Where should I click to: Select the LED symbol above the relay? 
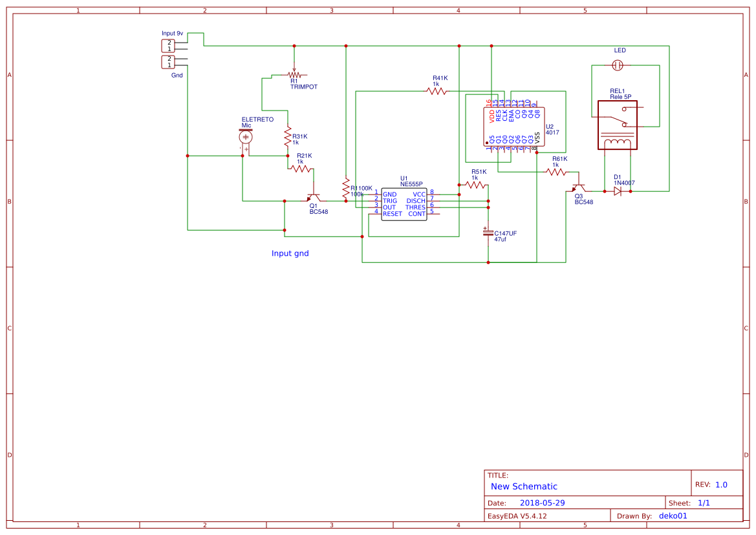pos(618,65)
